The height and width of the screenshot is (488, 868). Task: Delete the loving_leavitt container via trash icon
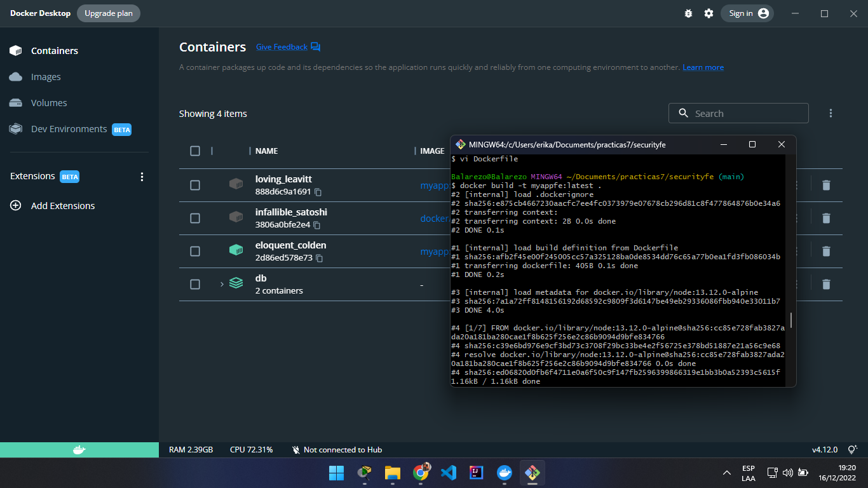826,185
